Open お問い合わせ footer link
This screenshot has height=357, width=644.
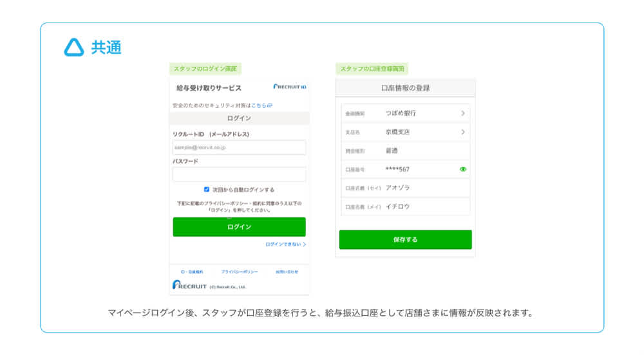coord(287,271)
